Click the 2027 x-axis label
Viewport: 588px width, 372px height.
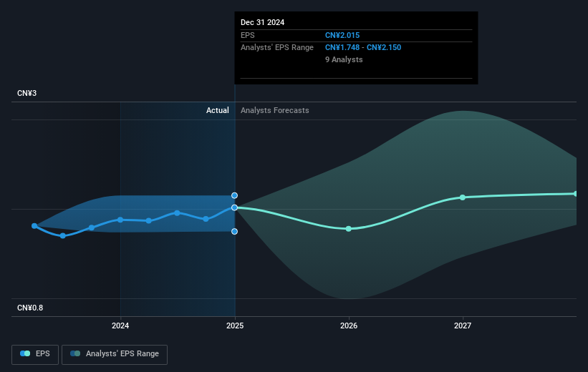463,326
